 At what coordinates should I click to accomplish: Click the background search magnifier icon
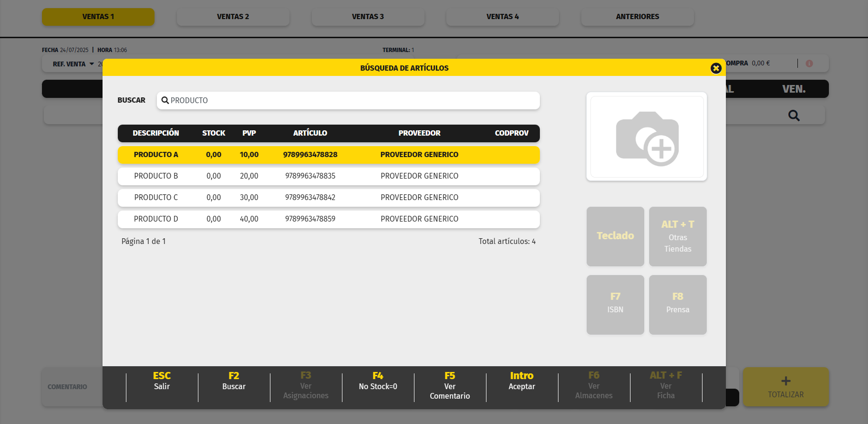794,116
